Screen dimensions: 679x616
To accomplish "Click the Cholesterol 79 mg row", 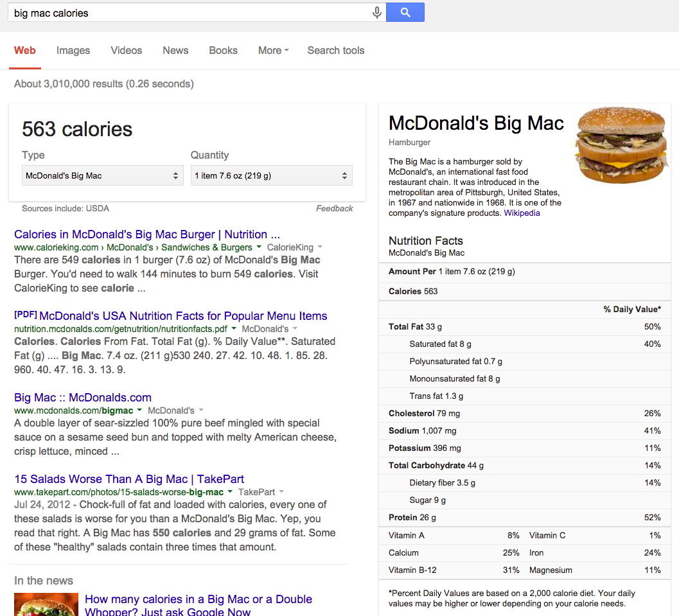I will tap(524, 414).
